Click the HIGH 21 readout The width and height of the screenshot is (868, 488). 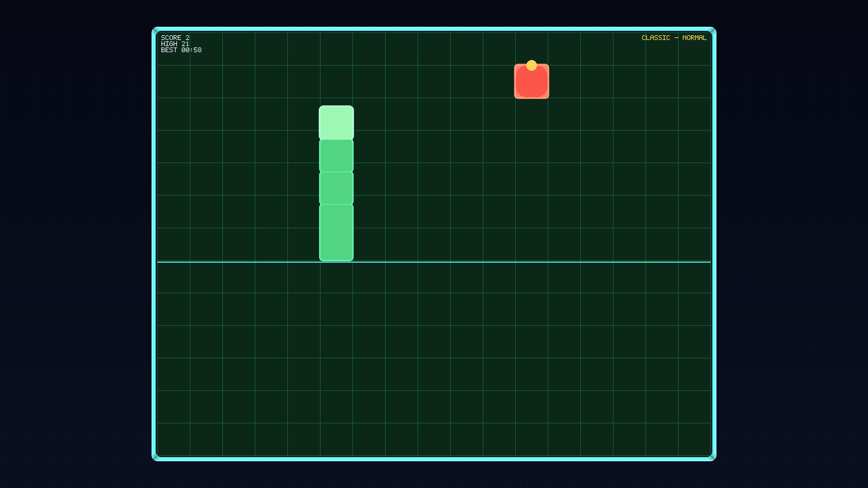coord(175,44)
